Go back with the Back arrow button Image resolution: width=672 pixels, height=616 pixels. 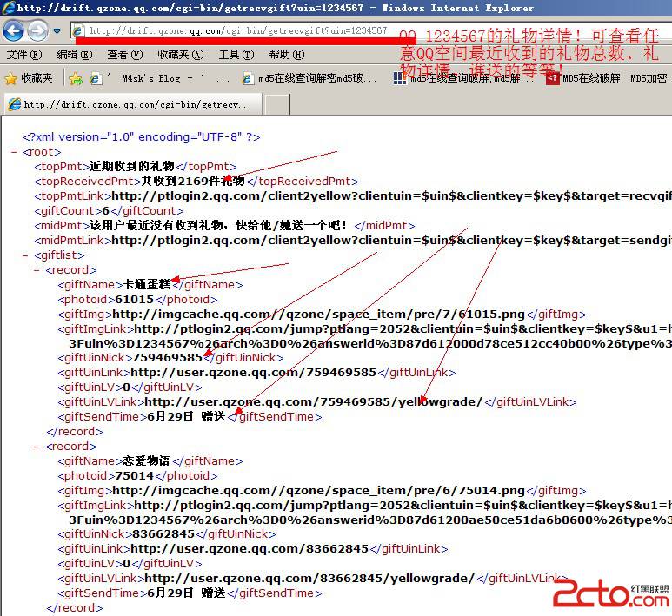pyautogui.click(x=13, y=30)
